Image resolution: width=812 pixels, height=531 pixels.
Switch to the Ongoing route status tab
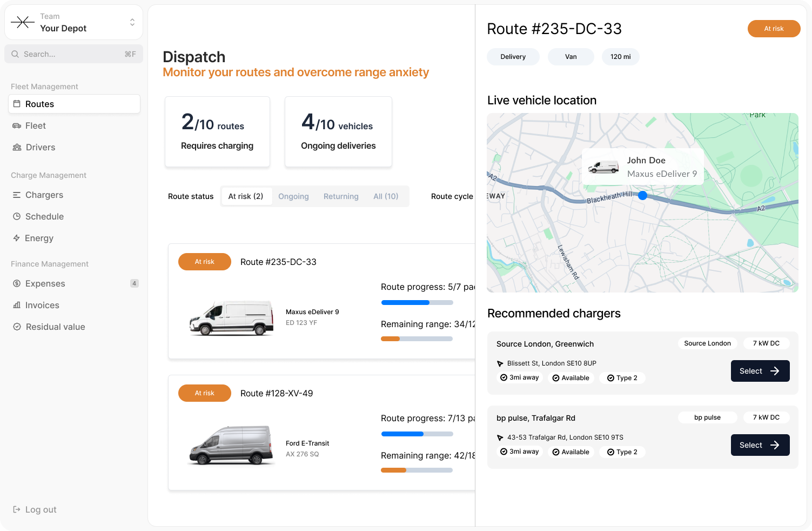[293, 196]
